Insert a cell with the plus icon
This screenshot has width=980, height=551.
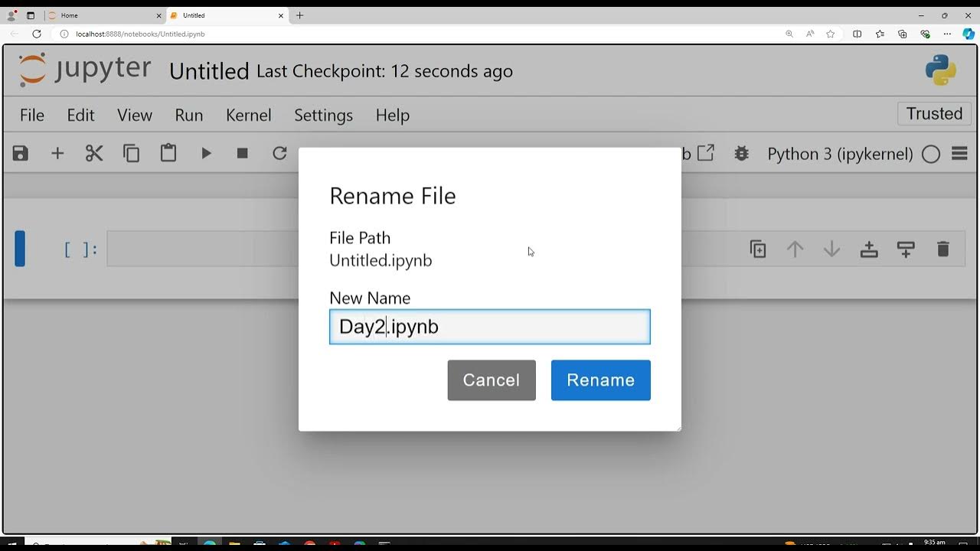click(57, 154)
